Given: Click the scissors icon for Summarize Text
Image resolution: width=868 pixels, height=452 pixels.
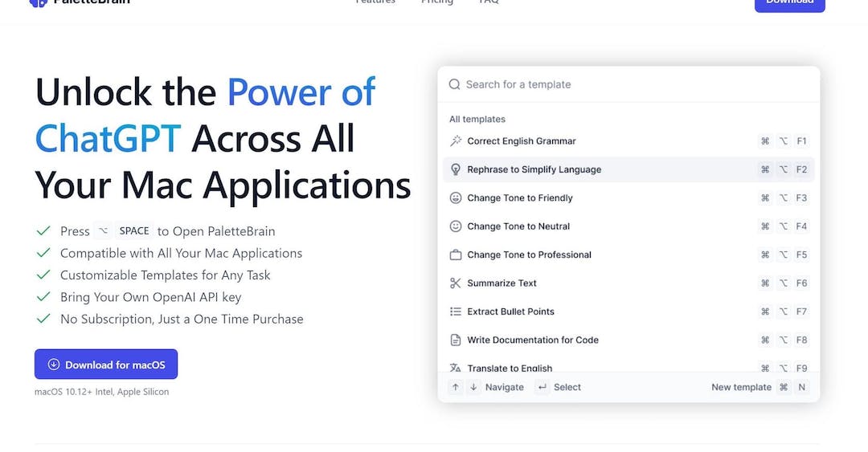Looking at the screenshot, I should [456, 283].
